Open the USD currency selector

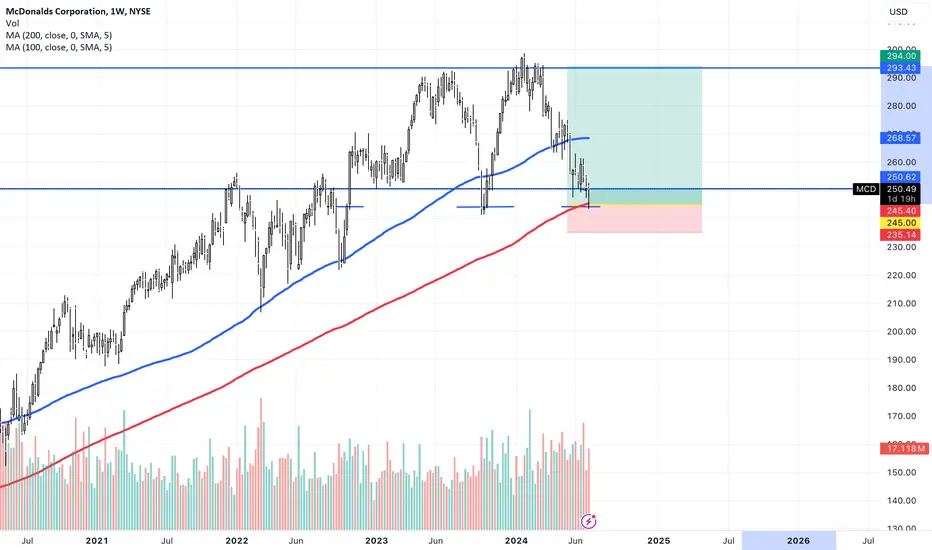click(898, 12)
